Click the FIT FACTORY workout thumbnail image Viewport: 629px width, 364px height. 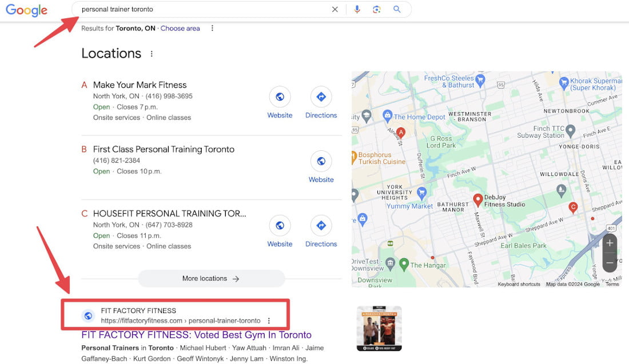click(x=379, y=329)
